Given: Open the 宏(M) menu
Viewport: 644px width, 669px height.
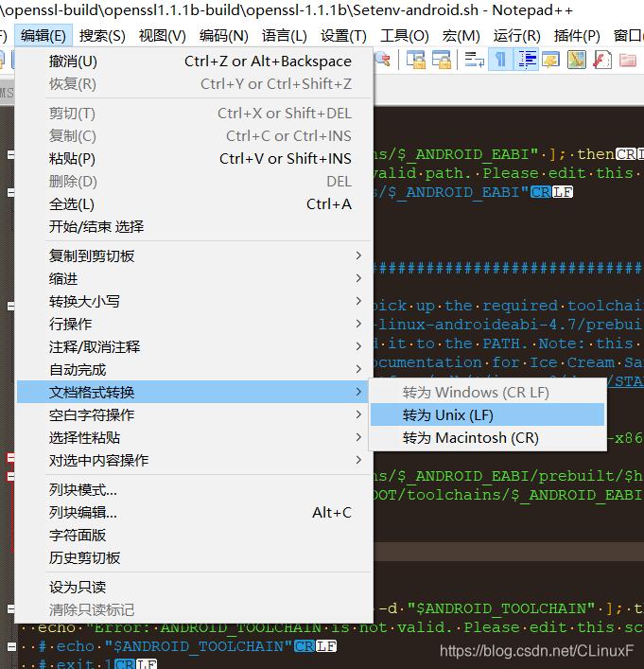Looking at the screenshot, I should tap(461, 35).
